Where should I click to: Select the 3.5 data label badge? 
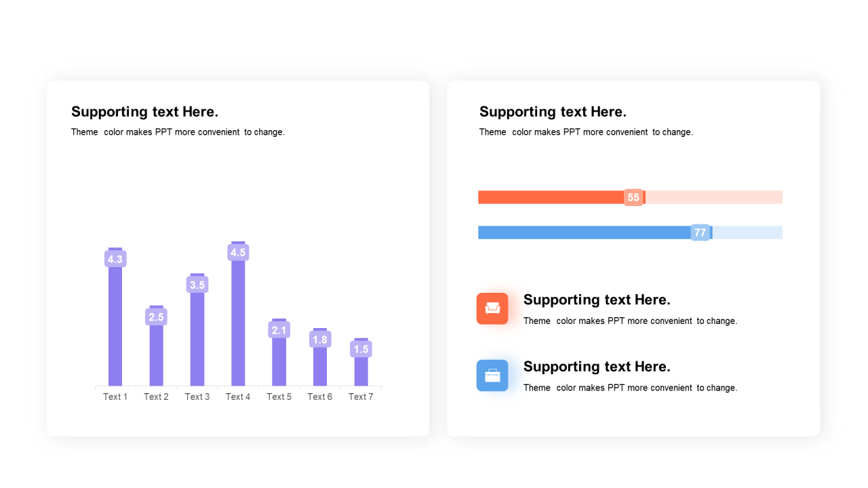(197, 285)
